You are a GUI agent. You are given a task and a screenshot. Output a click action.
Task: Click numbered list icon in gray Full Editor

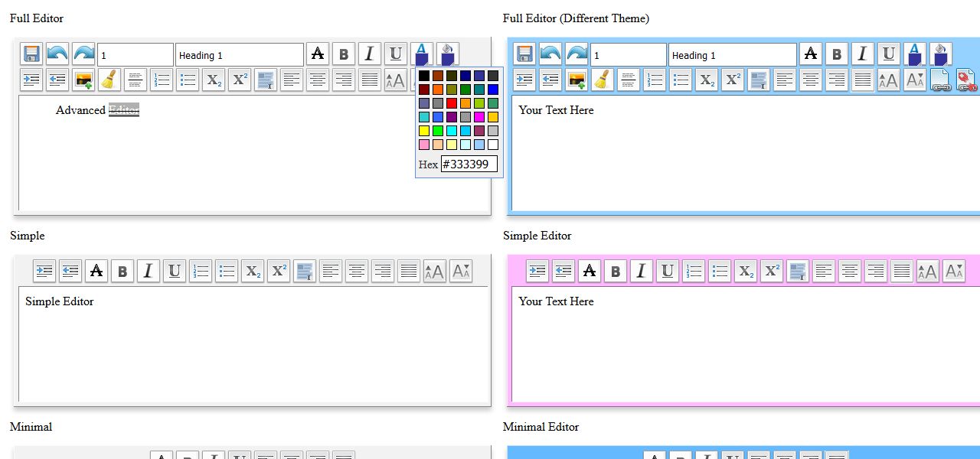click(x=162, y=80)
